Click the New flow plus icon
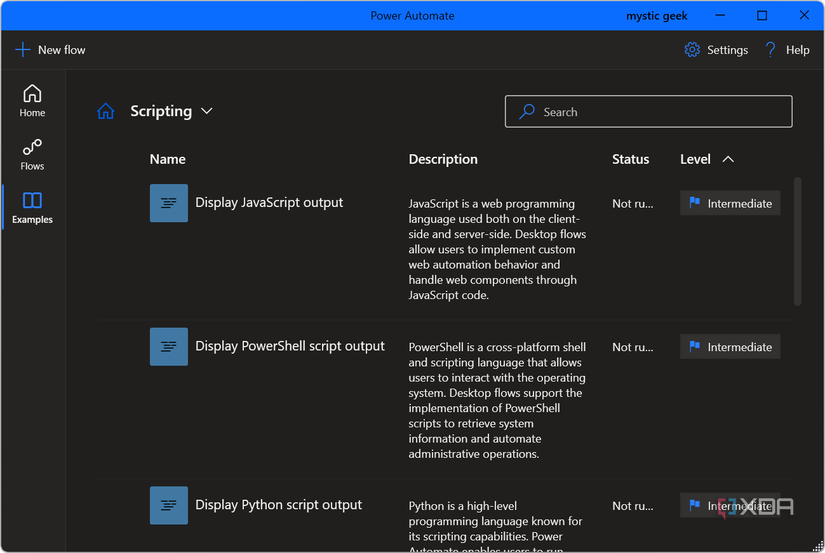Image resolution: width=825 pixels, height=553 pixels. [x=23, y=50]
